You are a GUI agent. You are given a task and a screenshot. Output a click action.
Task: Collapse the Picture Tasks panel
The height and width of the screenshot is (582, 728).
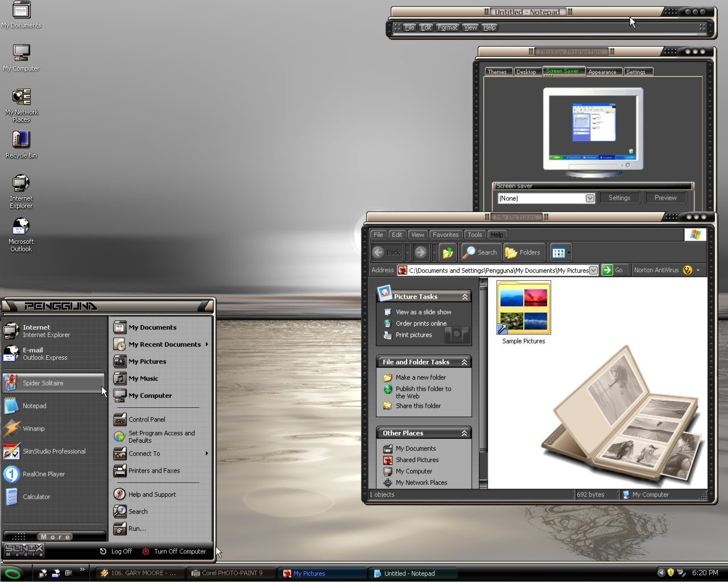click(x=465, y=297)
